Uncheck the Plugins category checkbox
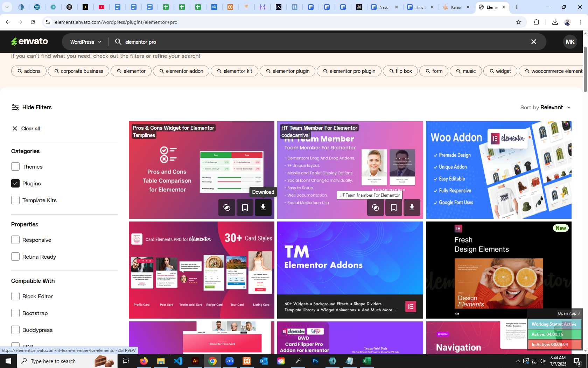The width and height of the screenshot is (588, 368). [x=15, y=183]
